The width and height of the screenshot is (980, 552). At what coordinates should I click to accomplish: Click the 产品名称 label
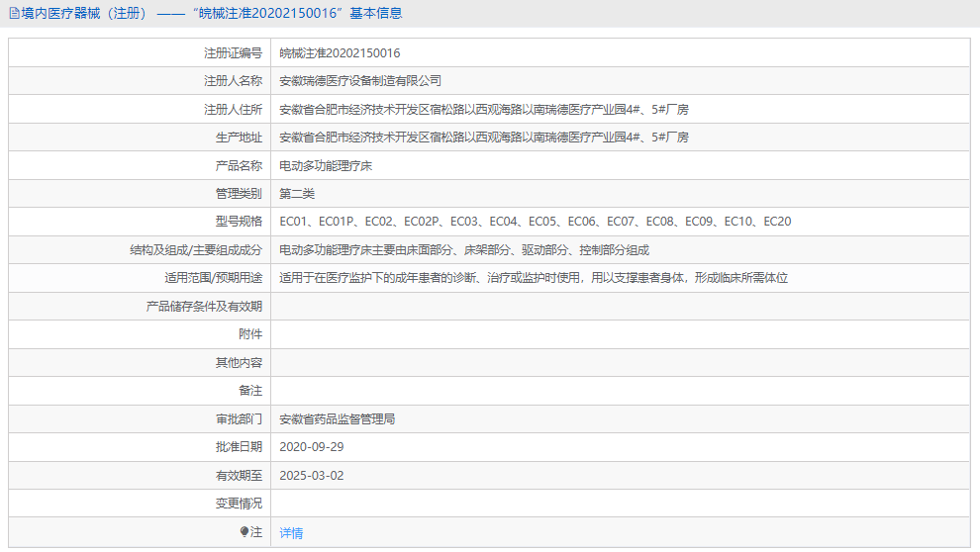pyautogui.click(x=239, y=165)
